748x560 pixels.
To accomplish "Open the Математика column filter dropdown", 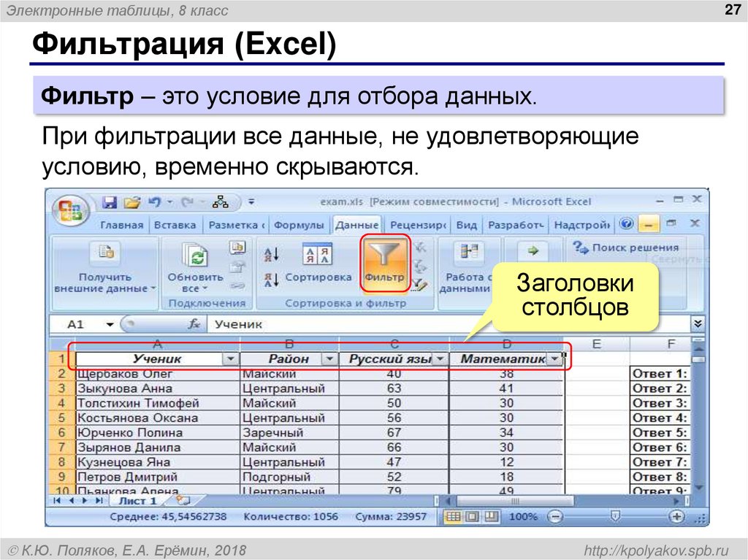I will [x=556, y=358].
